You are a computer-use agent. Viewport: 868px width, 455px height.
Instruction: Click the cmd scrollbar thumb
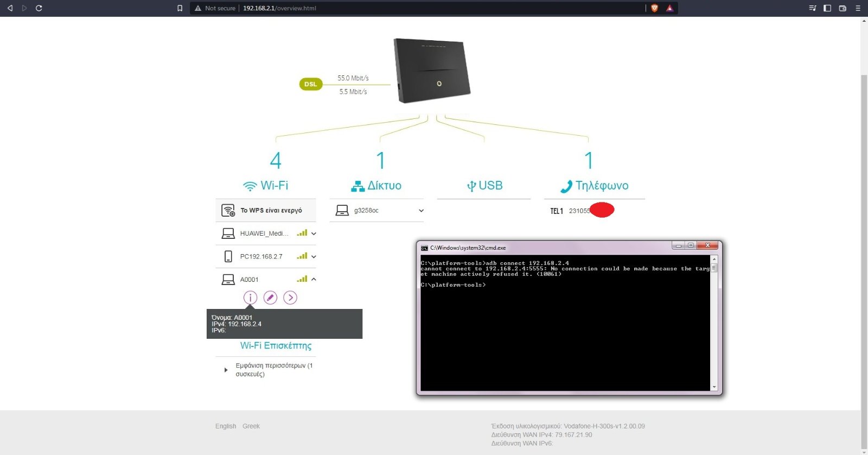[714, 268]
